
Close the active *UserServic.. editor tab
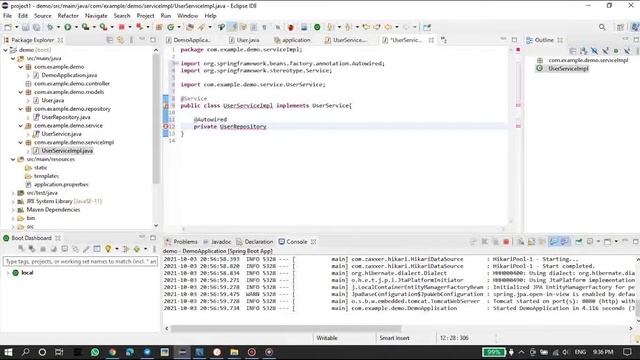(431, 40)
